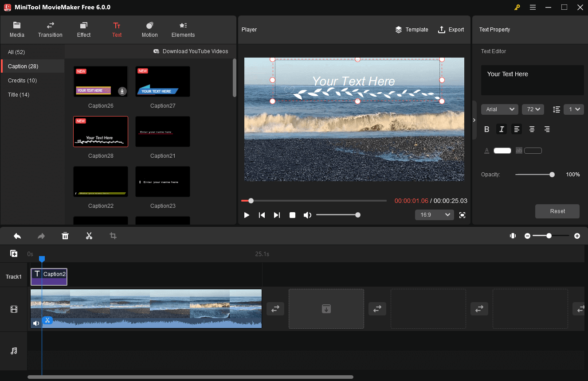588x381 pixels.
Task: Toggle bold text formatting
Action: 486,129
